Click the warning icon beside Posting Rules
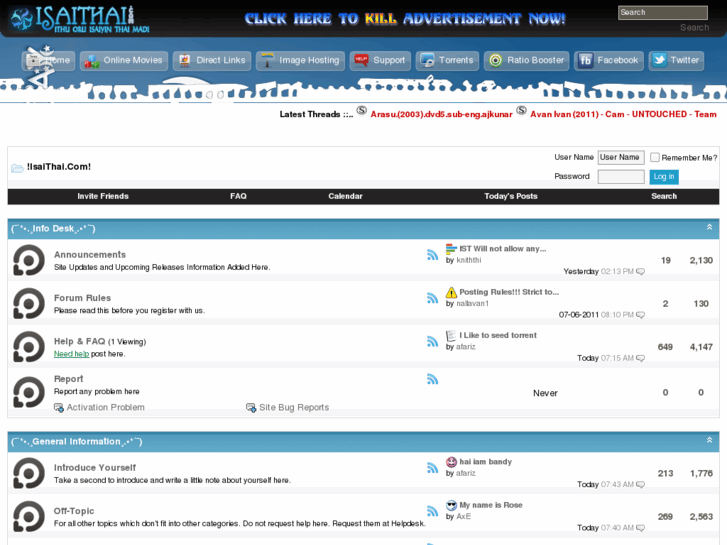The height and width of the screenshot is (545, 727). [451, 292]
